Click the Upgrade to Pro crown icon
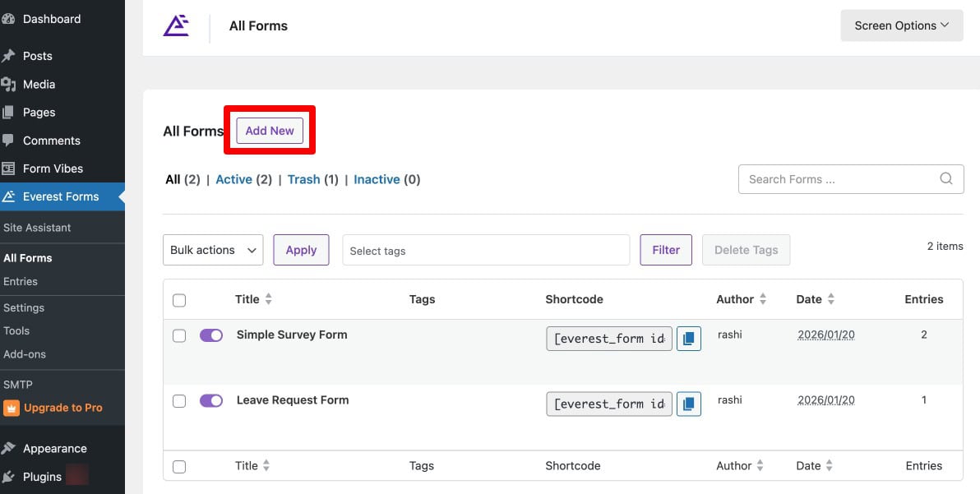Image resolution: width=980 pixels, height=494 pixels. point(12,408)
